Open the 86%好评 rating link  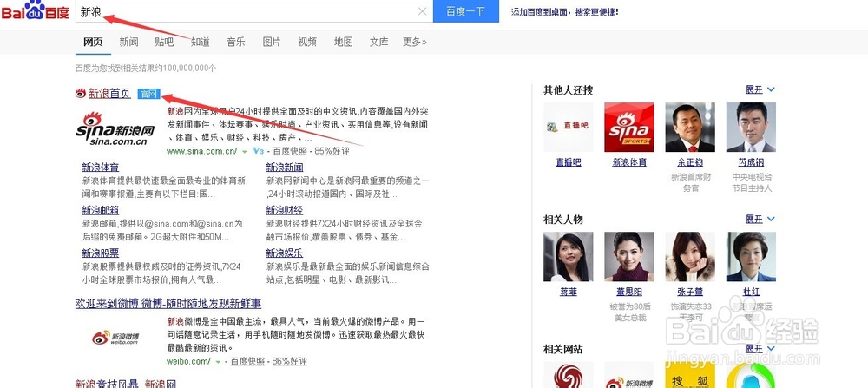click(289, 361)
